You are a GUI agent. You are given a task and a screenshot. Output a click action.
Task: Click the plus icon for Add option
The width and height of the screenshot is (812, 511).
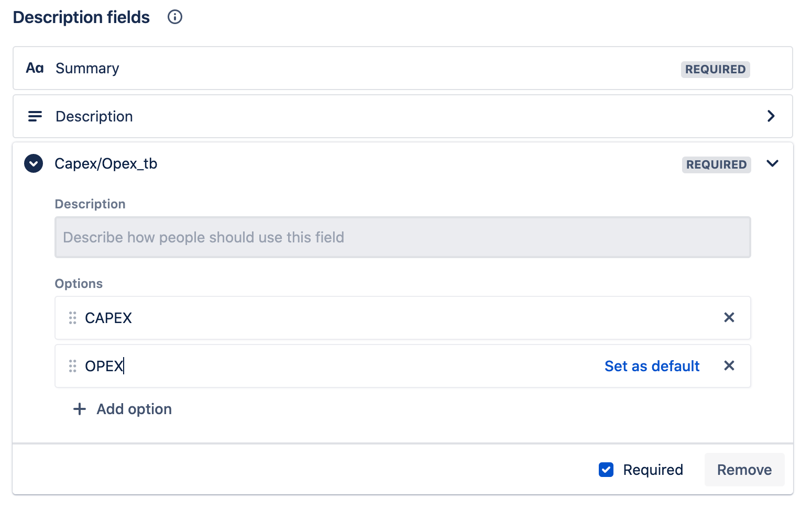click(x=80, y=409)
